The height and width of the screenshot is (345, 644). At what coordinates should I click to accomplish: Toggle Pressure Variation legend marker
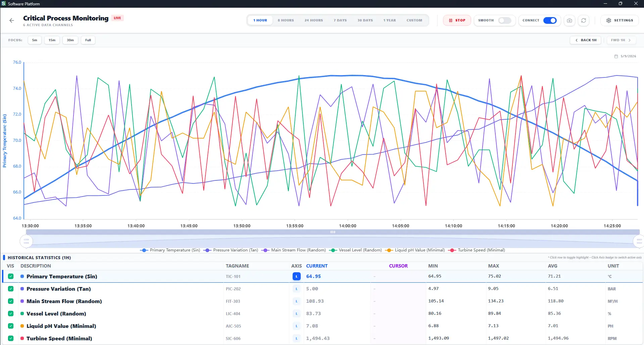click(207, 250)
